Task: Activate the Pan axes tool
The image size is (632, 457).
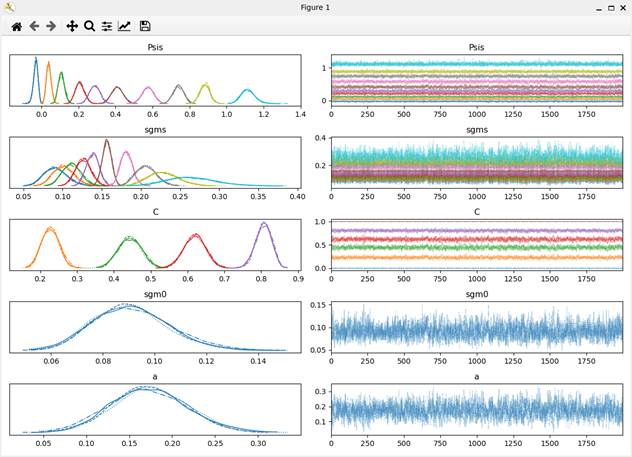Action: pos(72,26)
